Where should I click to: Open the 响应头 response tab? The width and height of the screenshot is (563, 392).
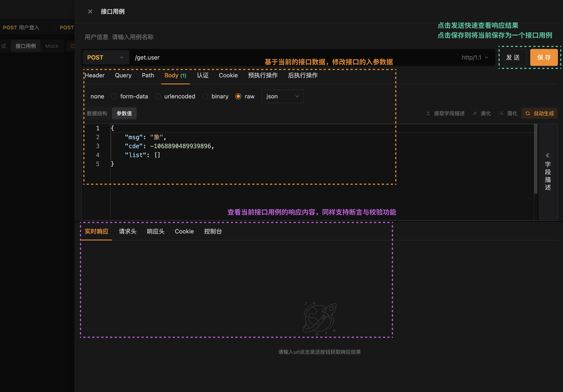tap(156, 231)
